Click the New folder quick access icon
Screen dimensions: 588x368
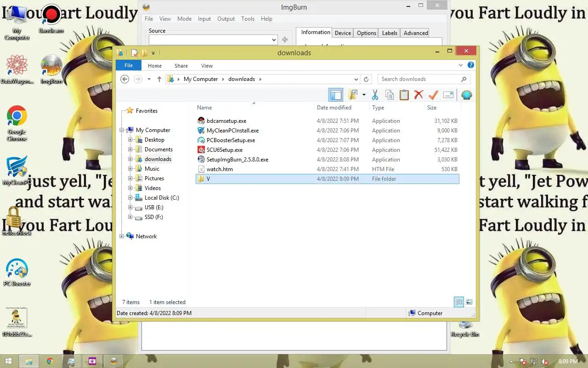click(x=144, y=53)
